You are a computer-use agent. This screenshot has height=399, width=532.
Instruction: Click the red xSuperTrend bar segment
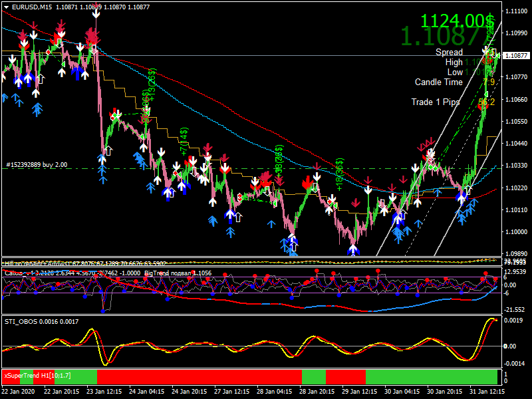coord(199,377)
